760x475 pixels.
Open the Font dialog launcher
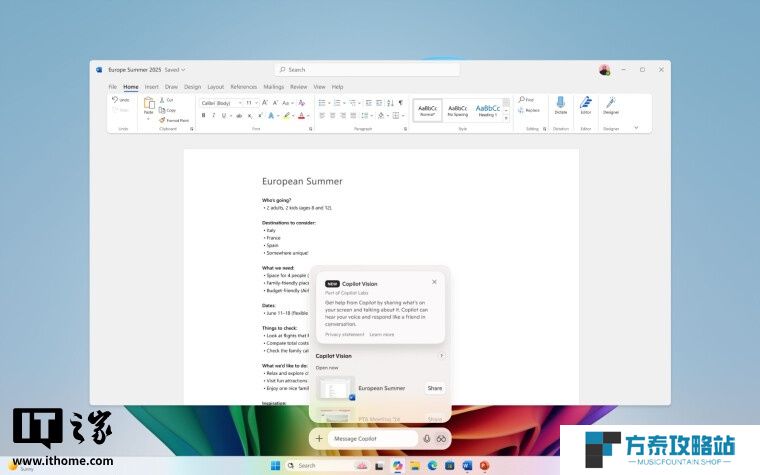[311, 129]
